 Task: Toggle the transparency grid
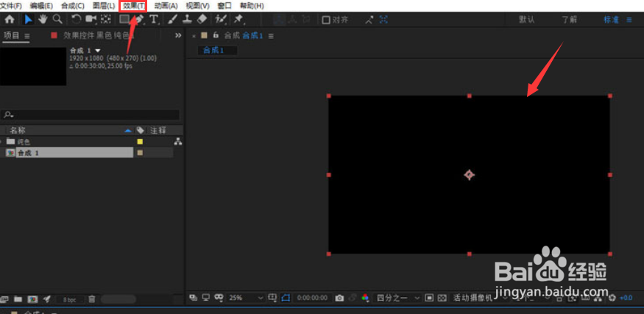click(442, 298)
